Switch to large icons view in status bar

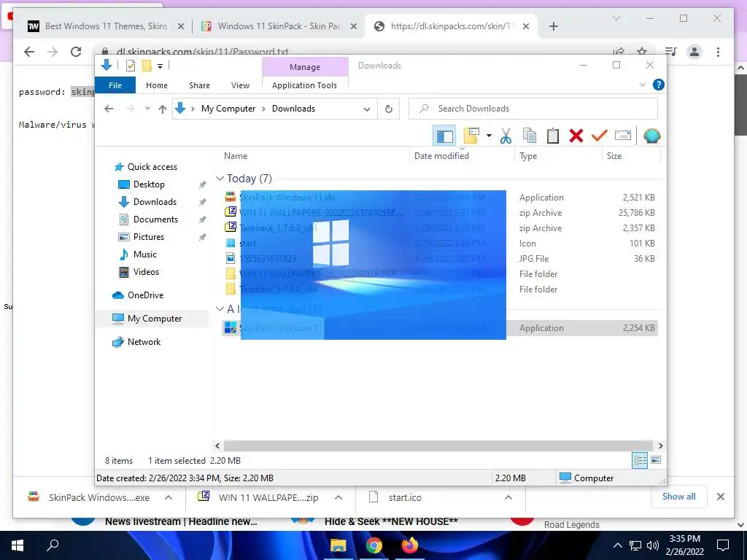coord(656,460)
